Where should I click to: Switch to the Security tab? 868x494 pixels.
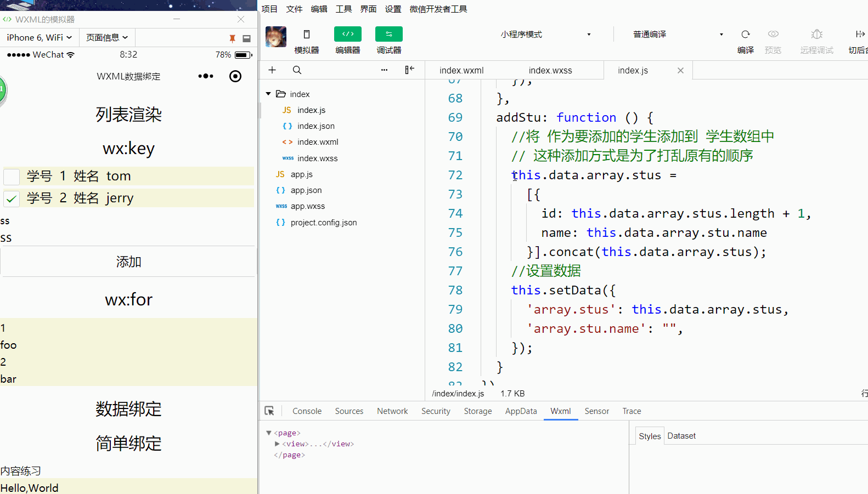click(x=436, y=411)
